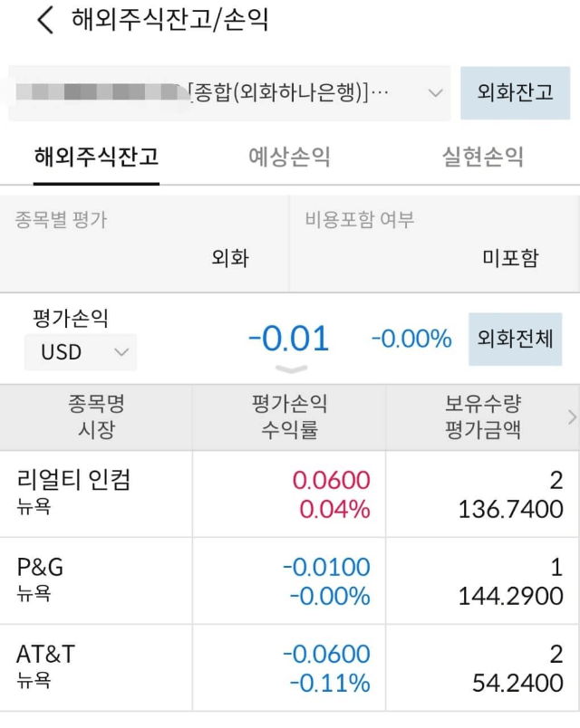
Task: Toggle 비용포함 여부 set to 미포함
Action: [511, 257]
